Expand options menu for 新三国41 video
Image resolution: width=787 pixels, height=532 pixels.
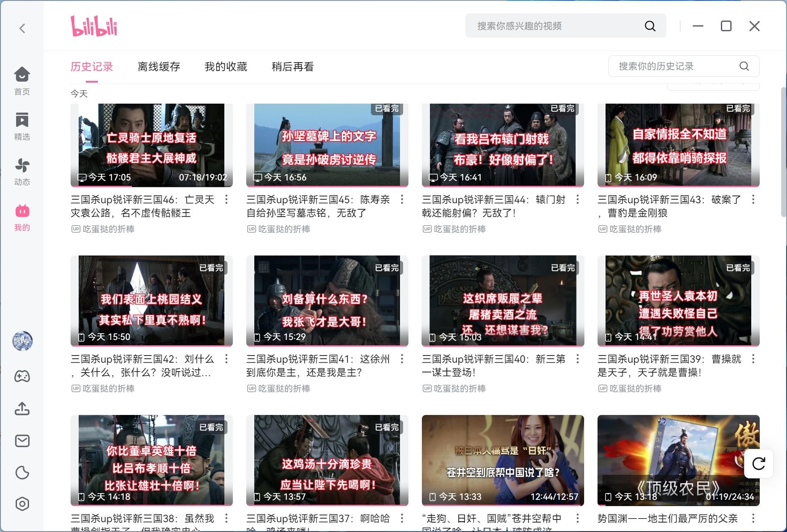tap(402, 359)
